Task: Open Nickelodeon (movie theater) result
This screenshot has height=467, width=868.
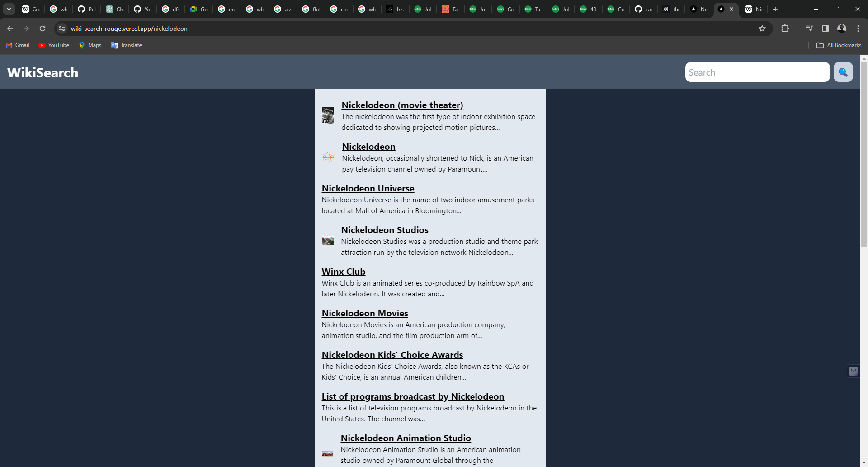Action: tap(402, 105)
